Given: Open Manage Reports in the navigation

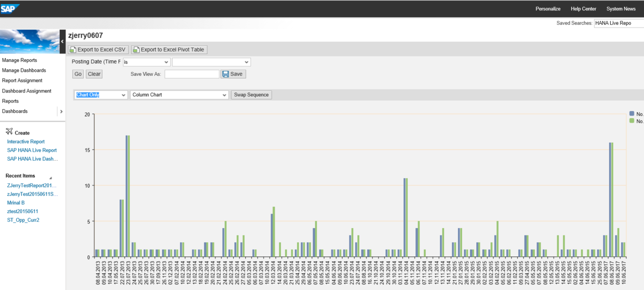Looking at the screenshot, I should (x=20, y=60).
